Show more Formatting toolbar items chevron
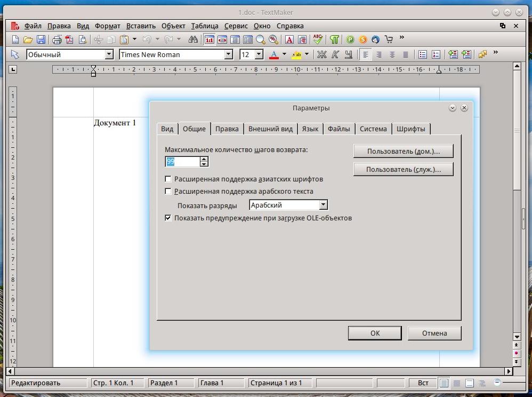 496,52
